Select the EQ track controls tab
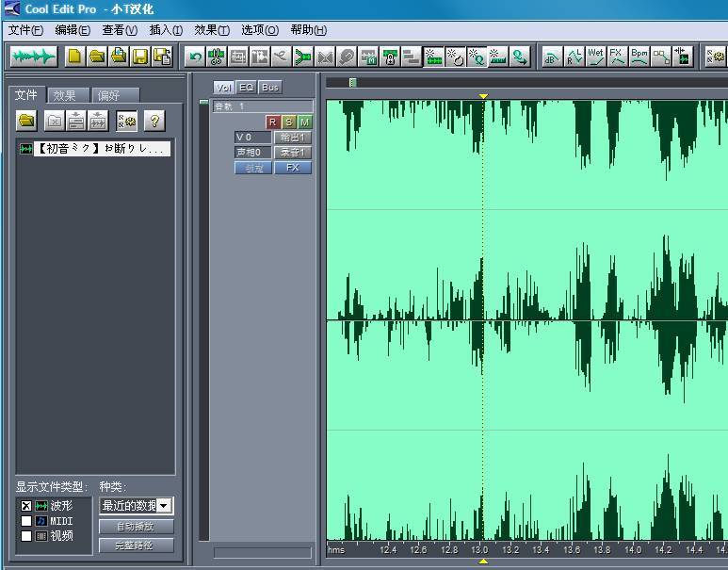This screenshot has height=570, width=728. 247,88
